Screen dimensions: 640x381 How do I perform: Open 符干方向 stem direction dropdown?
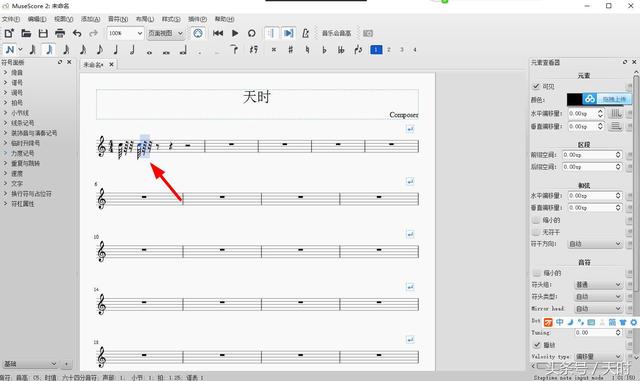coord(595,244)
